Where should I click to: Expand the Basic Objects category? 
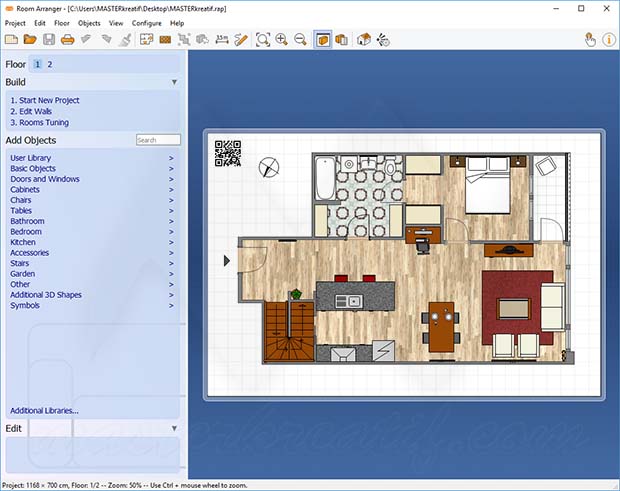coord(92,168)
